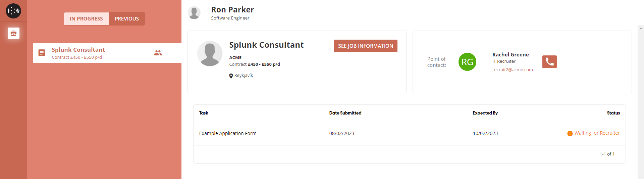Screen dimensions: 644x179
Task: Click the Expected By column header
Action: (x=485, y=113)
